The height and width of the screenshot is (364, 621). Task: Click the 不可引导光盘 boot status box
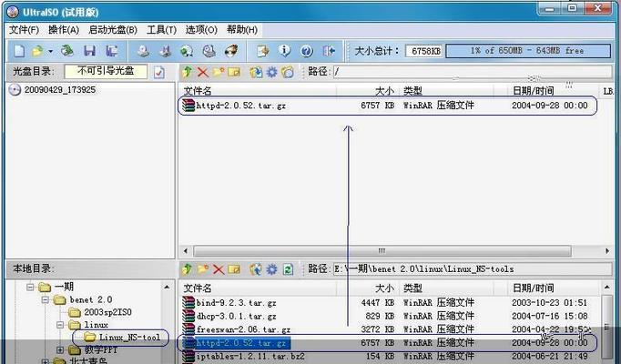pyautogui.click(x=106, y=72)
